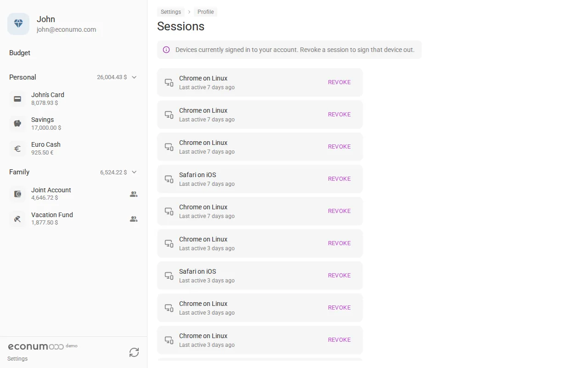Click the sync refresh icon
Image resolution: width=588 pixels, height=368 pixels.
click(134, 352)
